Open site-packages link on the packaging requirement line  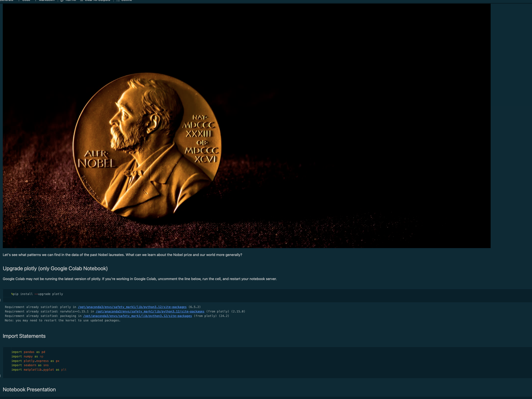point(137,316)
